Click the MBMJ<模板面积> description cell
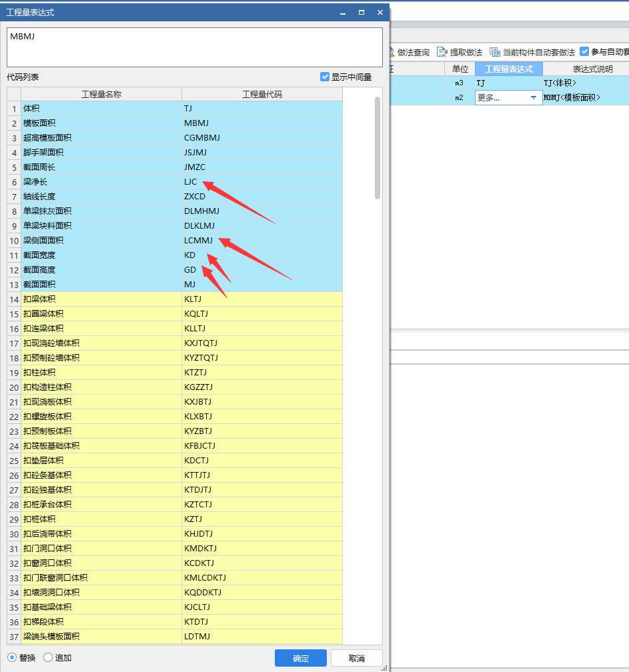The height and width of the screenshot is (672, 629). coord(586,98)
